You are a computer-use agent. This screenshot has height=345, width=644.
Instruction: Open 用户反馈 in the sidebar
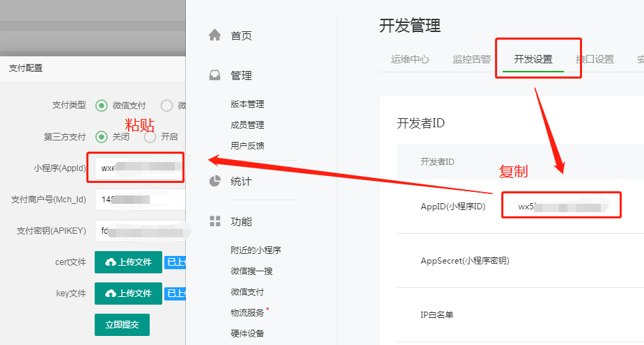[x=247, y=146]
